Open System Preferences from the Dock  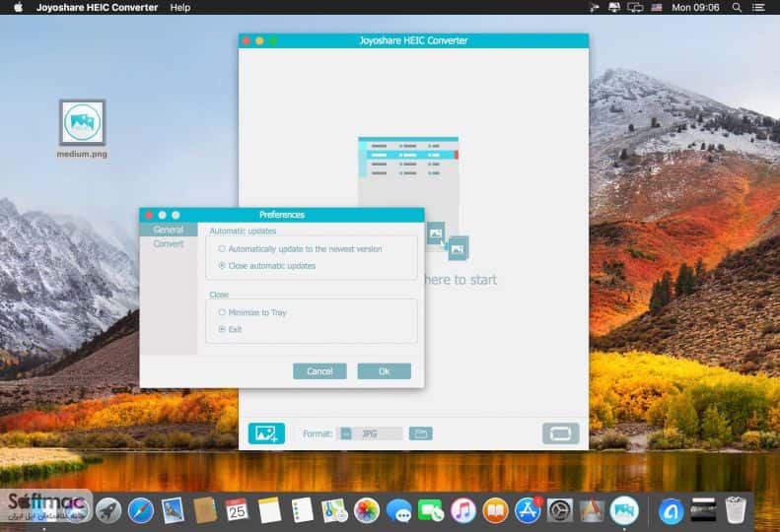(560, 510)
